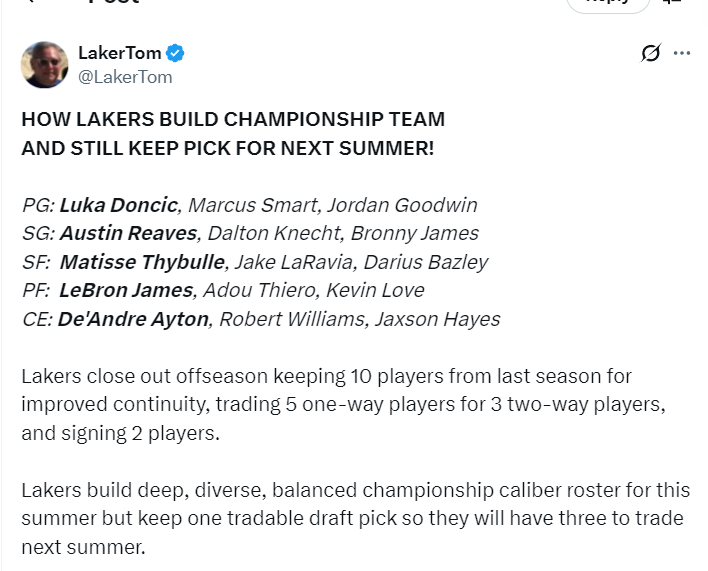Click the headline HOW LAKERS BUILD CHAMPIONSHIP TEAM
Image resolution: width=708 pixels, height=571 pixels.
(233, 120)
